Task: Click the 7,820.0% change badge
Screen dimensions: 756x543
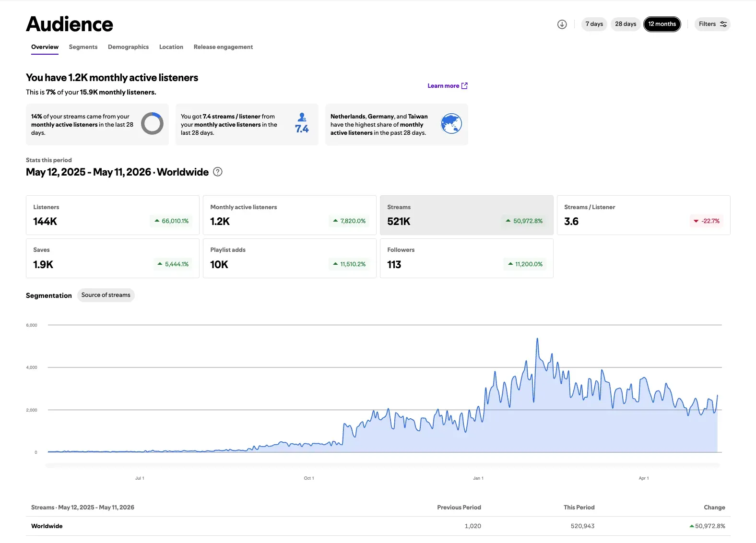Action: point(349,221)
